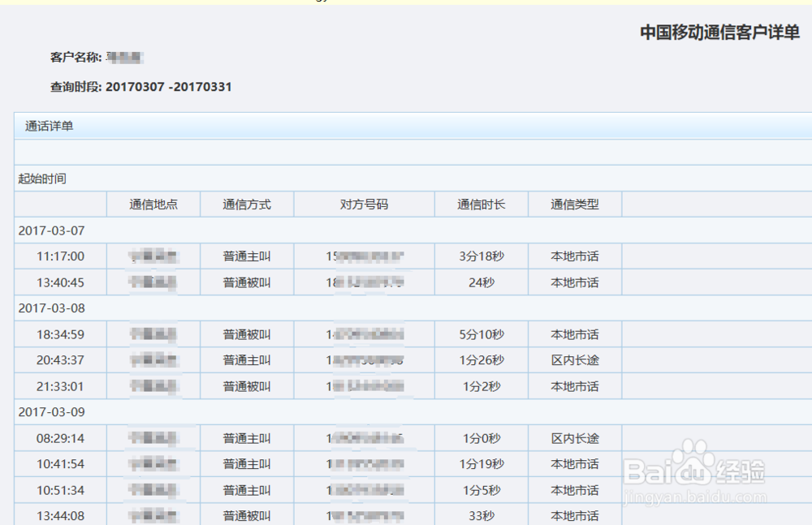The image size is (812, 525).
Task: Click 本地市话 in the 10:51:34 row
Action: click(x=575, y=490)
